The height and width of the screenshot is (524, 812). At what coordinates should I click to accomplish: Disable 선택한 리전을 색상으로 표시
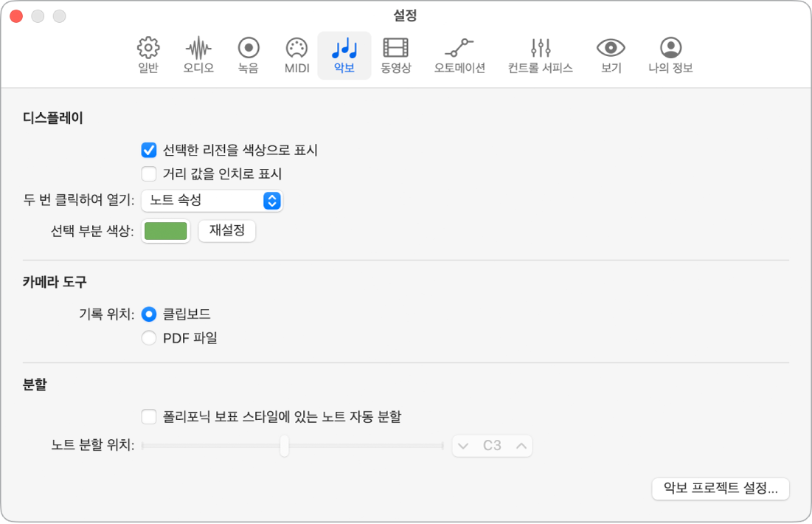click(x=148, y=150)
